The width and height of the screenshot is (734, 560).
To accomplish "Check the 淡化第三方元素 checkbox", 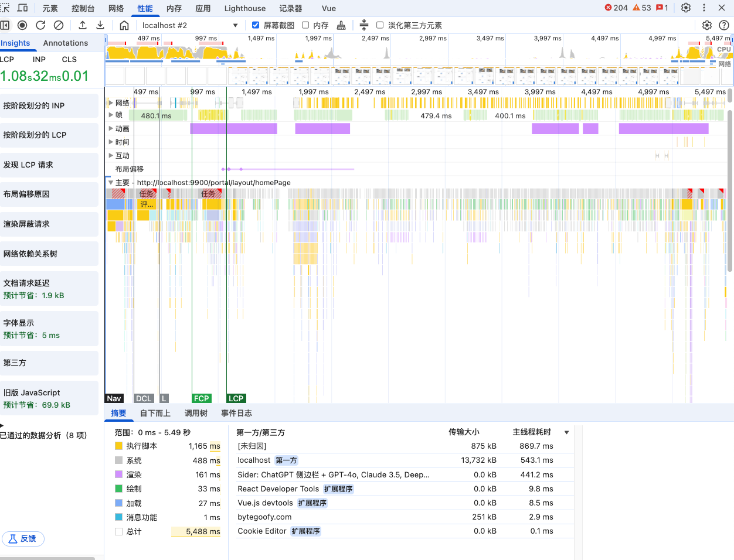I will pos(380,25).
